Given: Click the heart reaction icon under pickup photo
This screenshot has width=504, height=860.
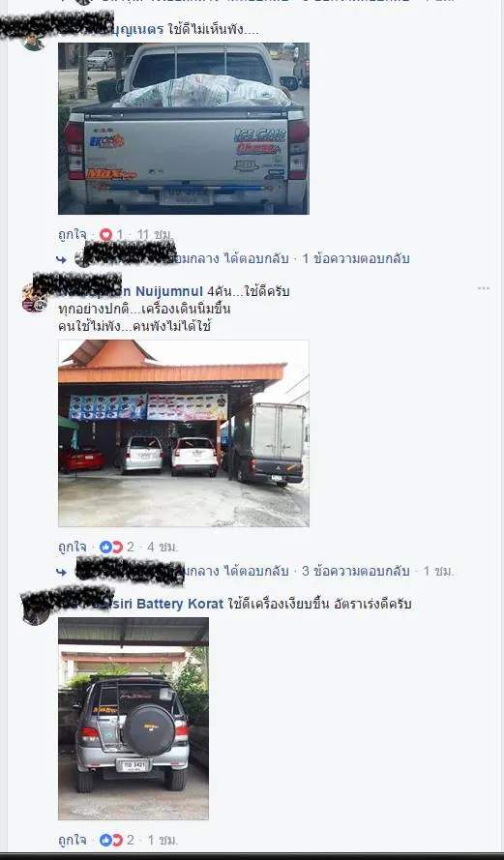Looking at the screenshot, I should click(105, 235).
